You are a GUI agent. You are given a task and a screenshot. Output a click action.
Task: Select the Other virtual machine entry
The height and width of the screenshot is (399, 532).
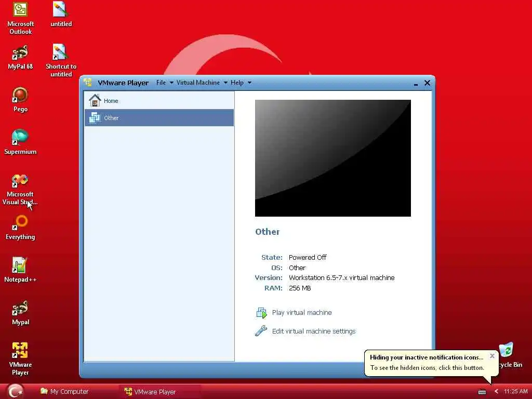pyautogui.click(x=159, y=118)
